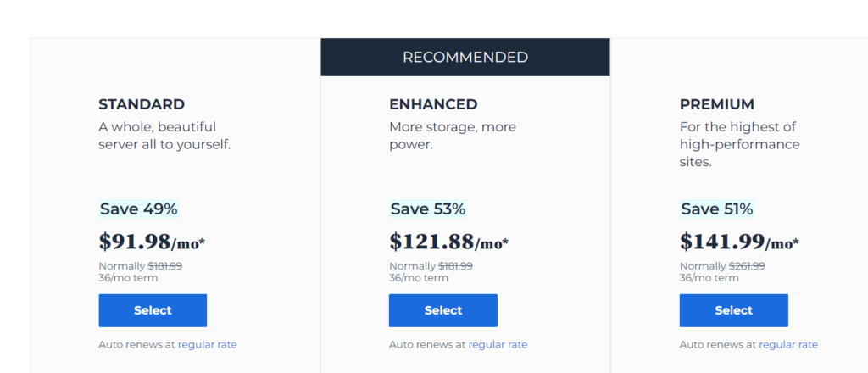Click the Save 51% badge

(717, 209)
